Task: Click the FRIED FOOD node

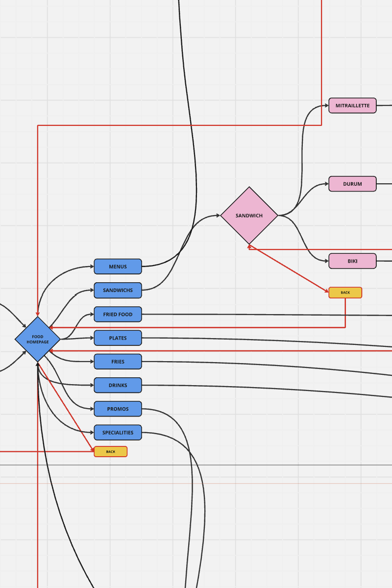Action: coord(118,314)
